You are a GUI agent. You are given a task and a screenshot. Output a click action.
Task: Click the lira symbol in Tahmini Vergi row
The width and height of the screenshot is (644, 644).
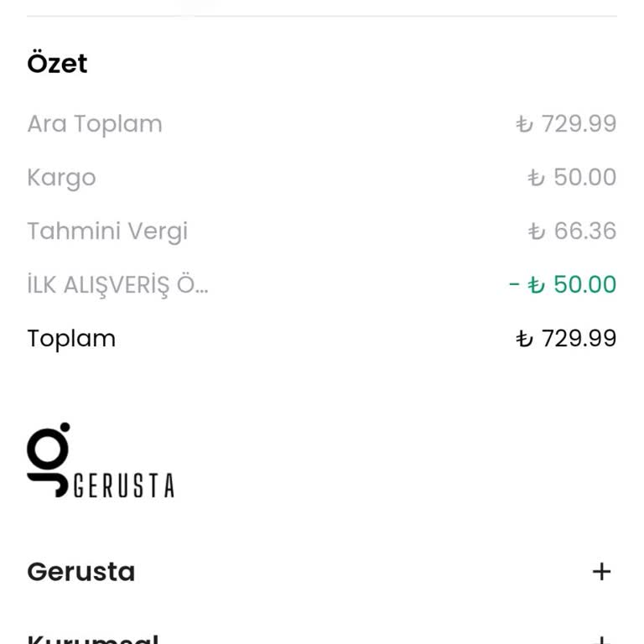[x=537, y=231]
